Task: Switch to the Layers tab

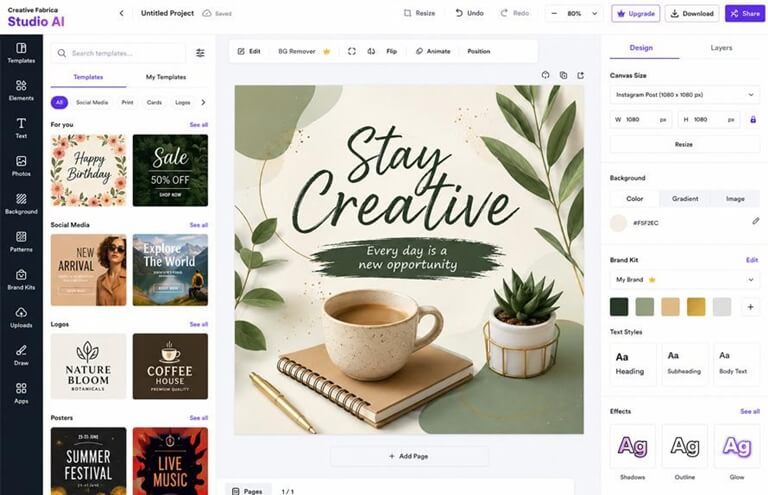Action: [x=721, y=47]
